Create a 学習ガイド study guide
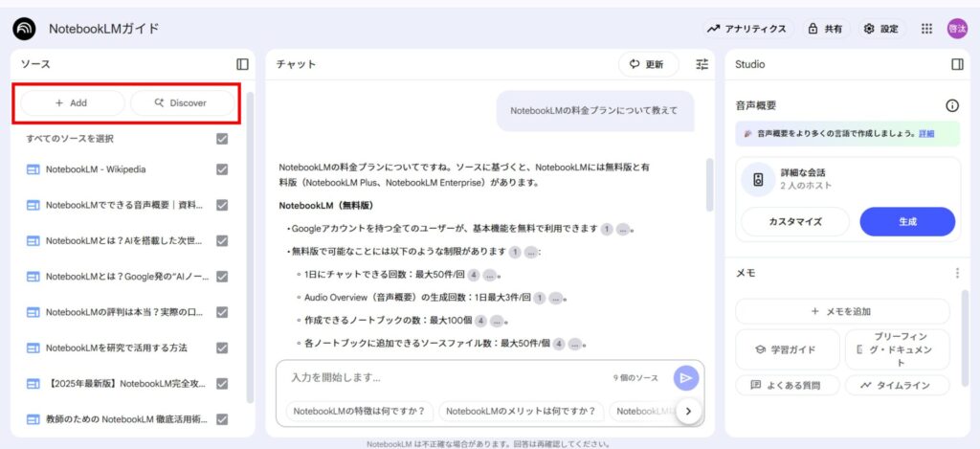Viewport: 980px width, 449px height. (x=787, y=349)
